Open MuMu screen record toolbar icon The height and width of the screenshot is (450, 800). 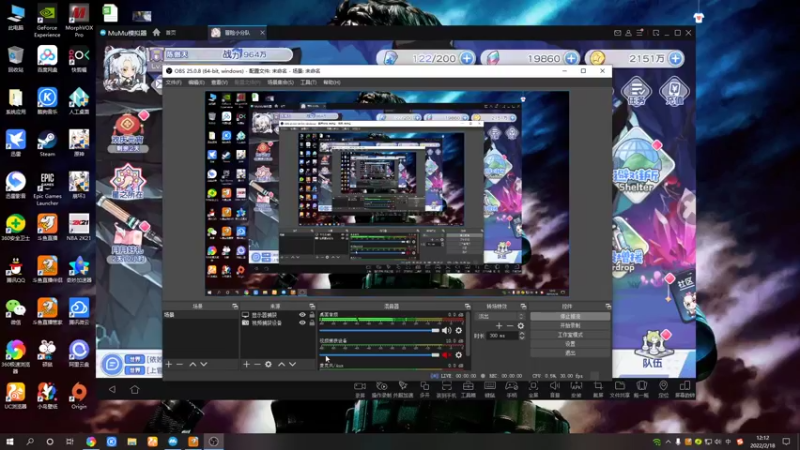360,389
